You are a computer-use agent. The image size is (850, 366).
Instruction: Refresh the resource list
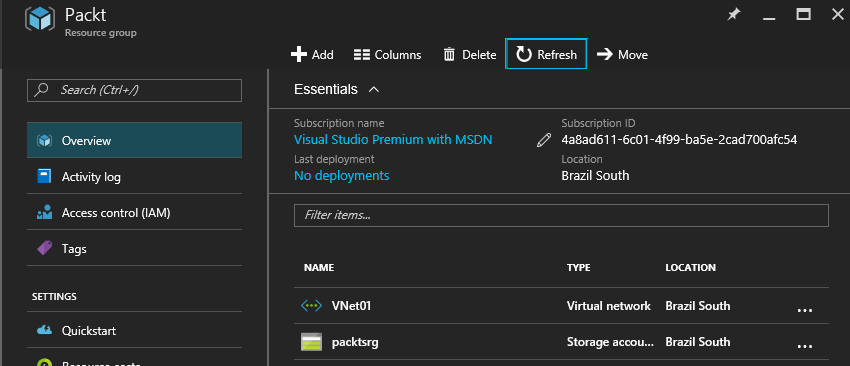(x=546, y=54)
